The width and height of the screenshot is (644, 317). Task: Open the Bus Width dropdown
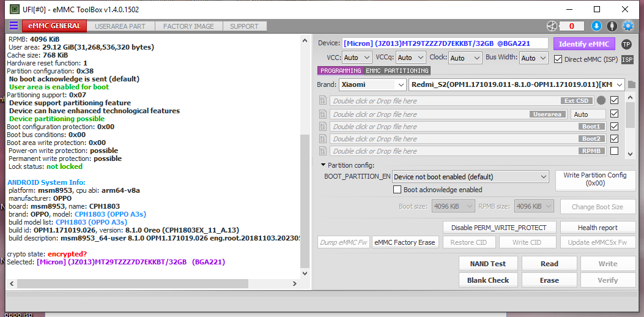pos(534,58)
